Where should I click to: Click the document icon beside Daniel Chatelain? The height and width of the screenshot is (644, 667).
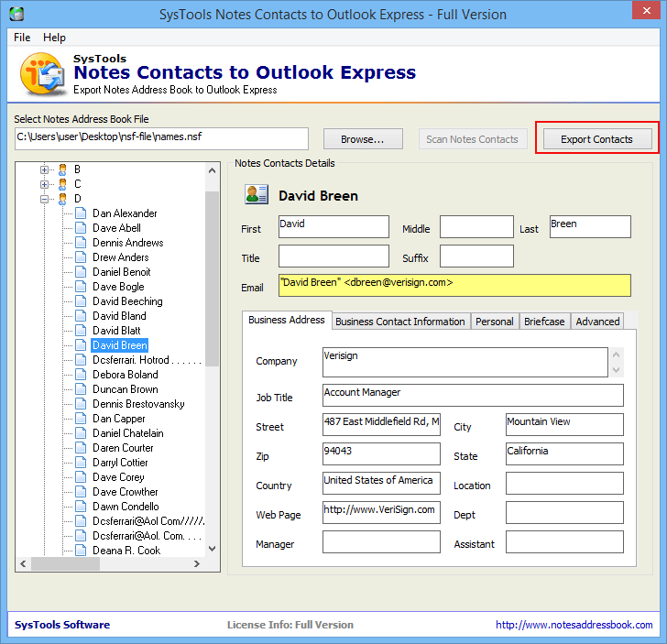point(81,433)
